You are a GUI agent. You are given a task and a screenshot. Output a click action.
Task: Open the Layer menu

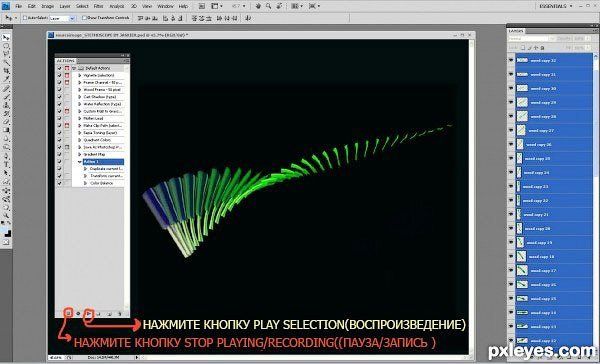(x=65, y=6)
